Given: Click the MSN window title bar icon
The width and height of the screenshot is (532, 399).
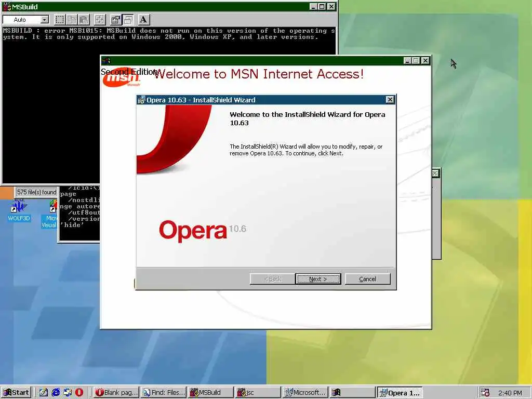Looking at the screenshot, I should pos(106,61).
